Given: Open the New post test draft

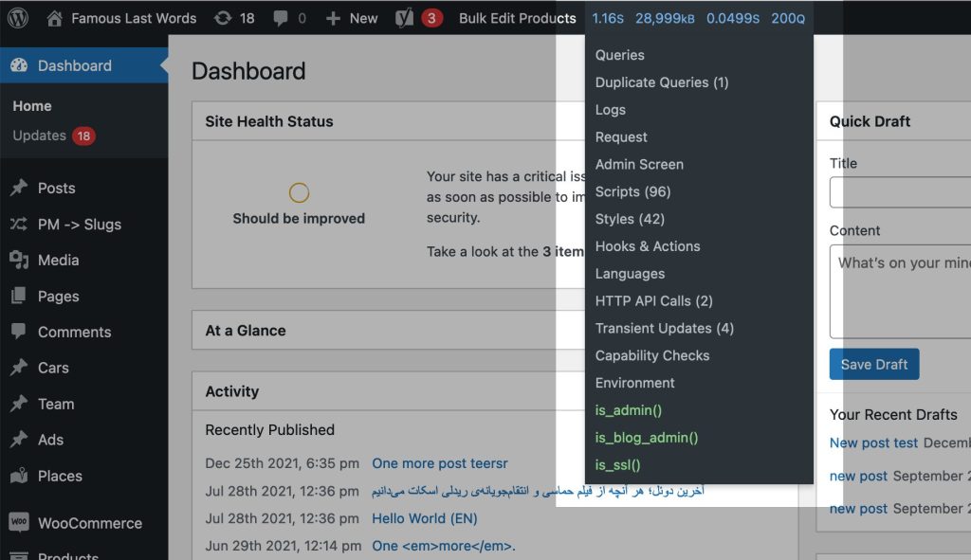Looking at the screenshot, I should coord(873,443).
